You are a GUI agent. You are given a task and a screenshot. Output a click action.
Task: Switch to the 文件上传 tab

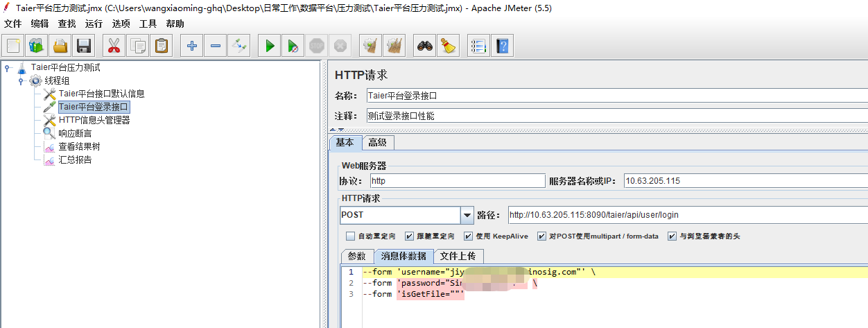[458, 256]
